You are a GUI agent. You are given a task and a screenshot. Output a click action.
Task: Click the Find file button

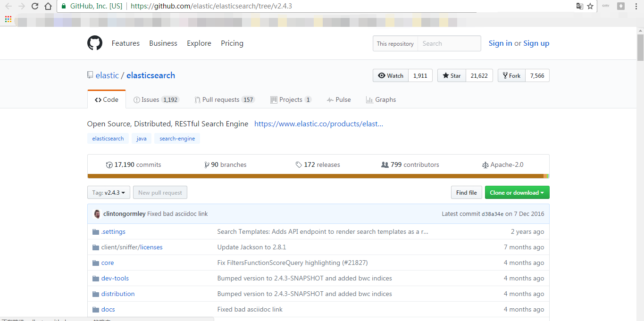click(x=467, y=193)
